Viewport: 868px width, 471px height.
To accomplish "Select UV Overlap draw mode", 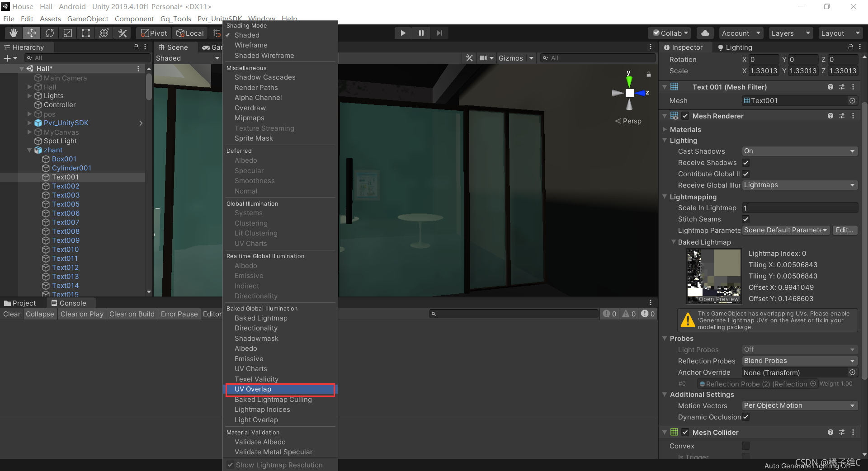I will pos(280,389).
